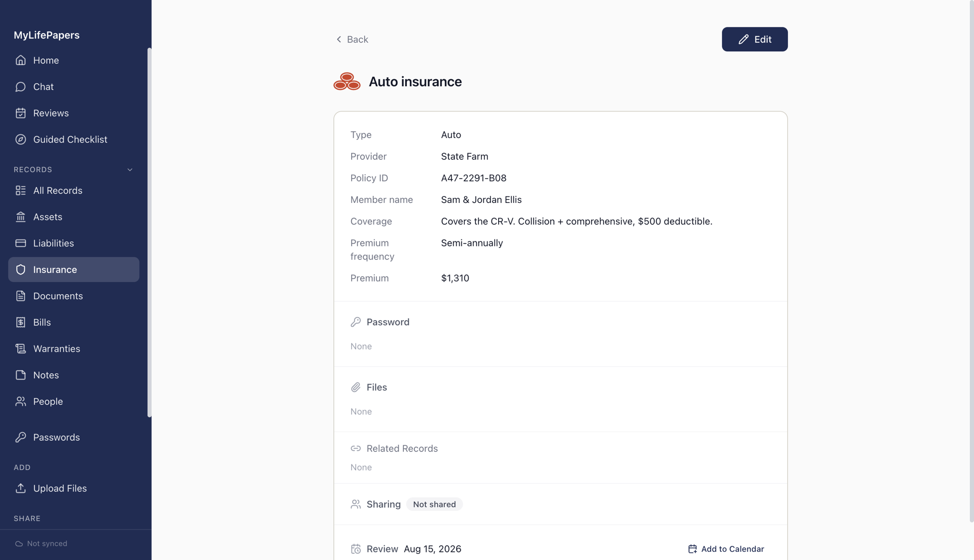Image resolution: width=974 pixels, height=560 pixels.
Task: Click the Type value Auto
Action: click(451, 135)
